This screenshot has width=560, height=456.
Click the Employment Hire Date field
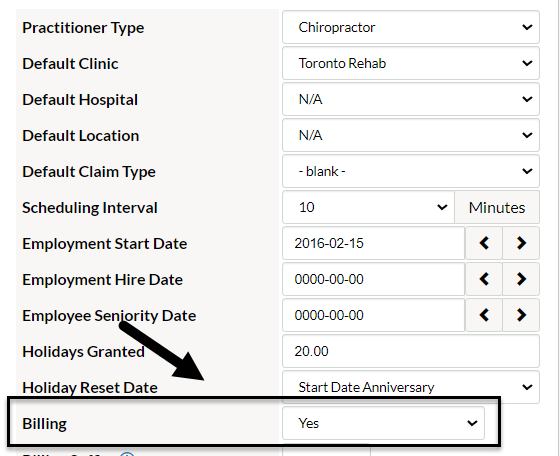(374, 279)
